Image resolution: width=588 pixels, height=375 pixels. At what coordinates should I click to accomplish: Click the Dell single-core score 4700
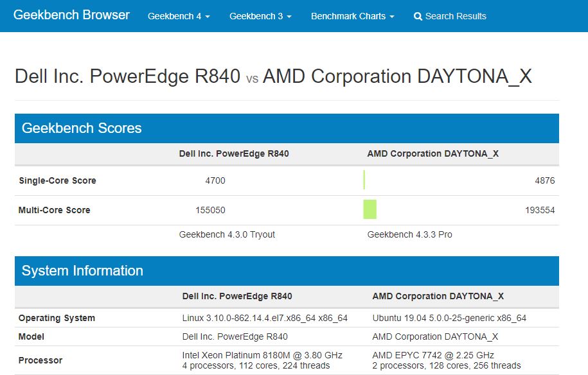pyautogui.click(x=215, y=180)
